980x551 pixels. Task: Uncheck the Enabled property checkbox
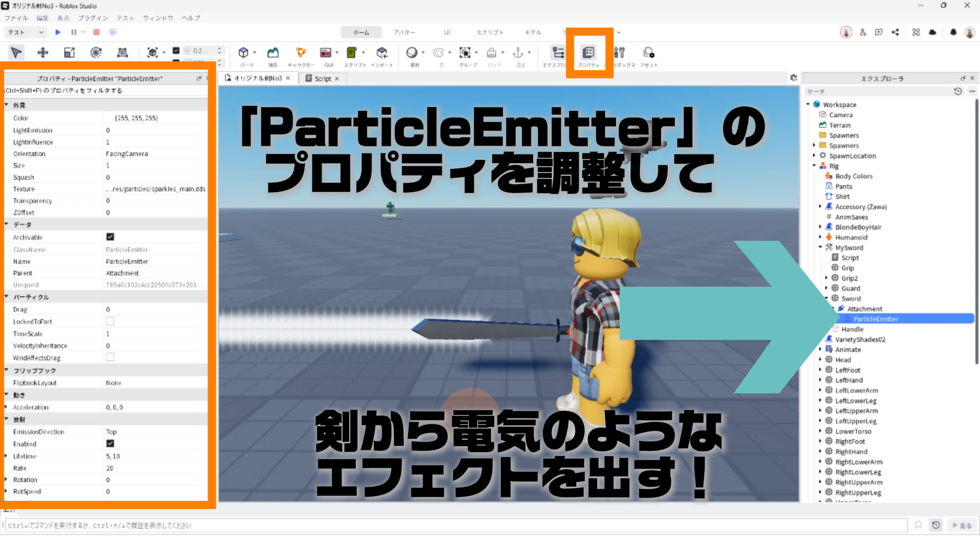coord(110,444)
